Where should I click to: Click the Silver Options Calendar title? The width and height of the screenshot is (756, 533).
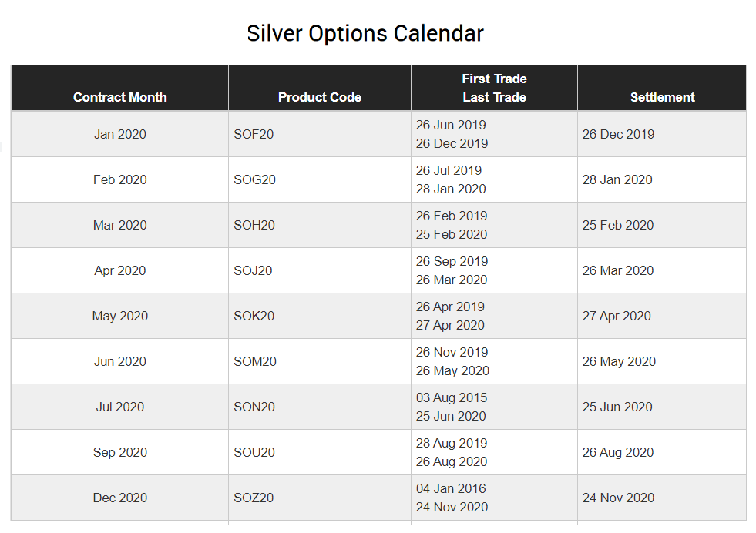365,34
